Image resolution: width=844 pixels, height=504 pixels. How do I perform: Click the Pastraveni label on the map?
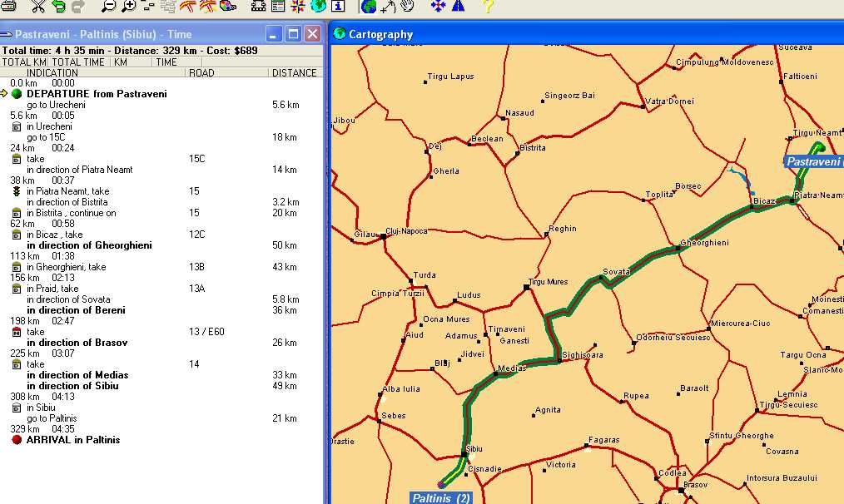812,161
